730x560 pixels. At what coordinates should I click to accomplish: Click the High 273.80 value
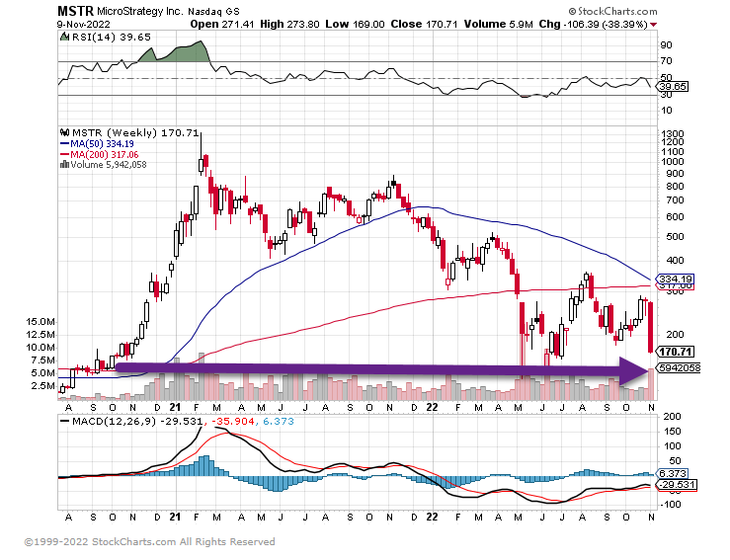tap(289, 25)
